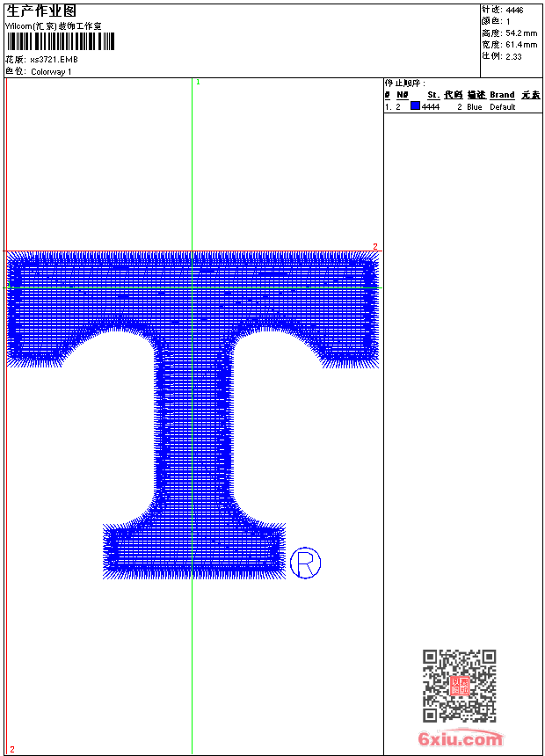Viewport: 545px width, 756px height.
Task: Select the scale value '2.33'
Action: click(513, 56)
